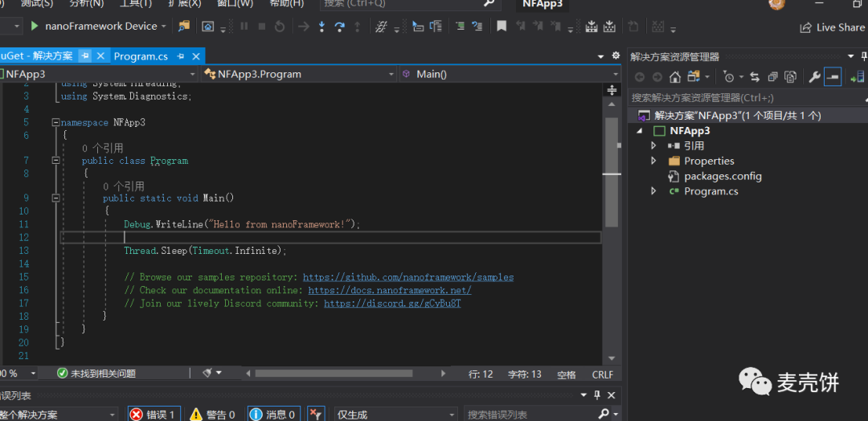Click the Step Into debug arrow

coord(321,27)
